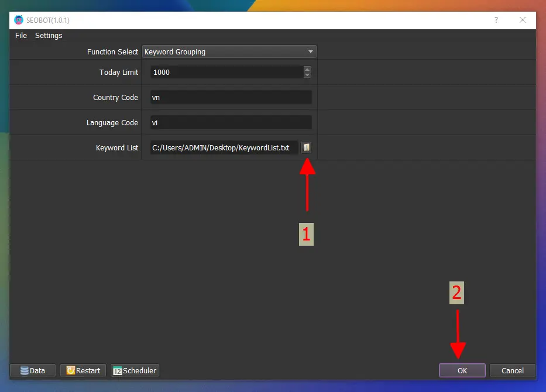Click the help question mark icon
The width and height of the screenshot is (546, 392).
coord(496,20)
